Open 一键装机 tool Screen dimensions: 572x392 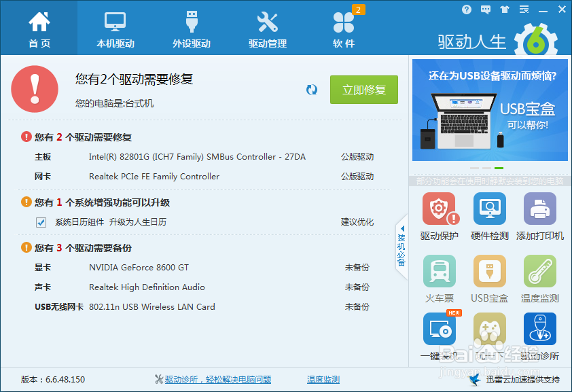pos(440,336)
